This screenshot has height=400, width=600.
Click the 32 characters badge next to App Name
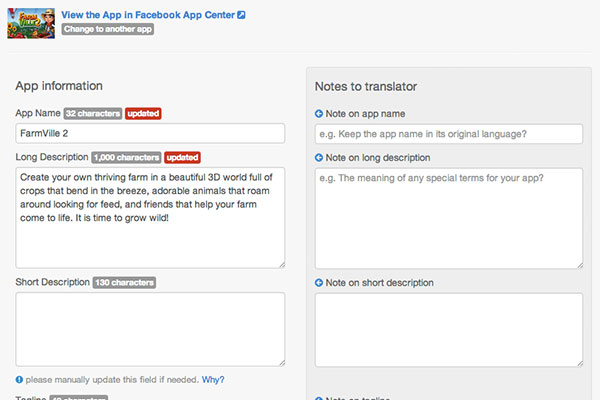93,114
